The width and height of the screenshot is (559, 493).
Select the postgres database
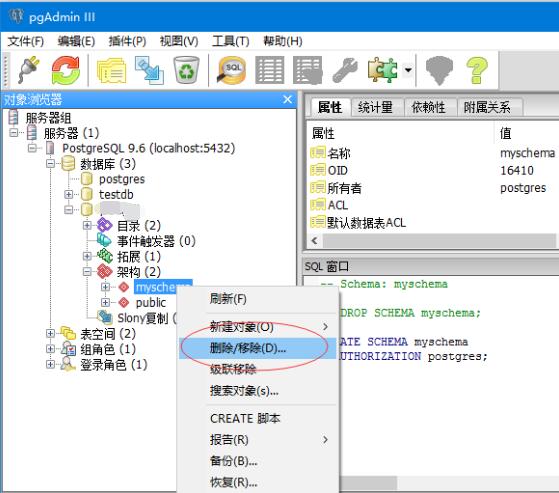122,179
